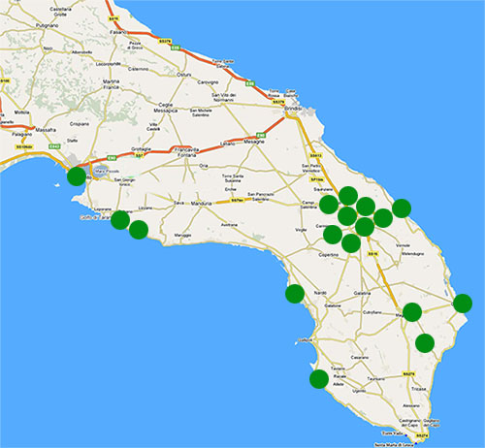
Task: Select the coastal green marker near Racale
Action: click(319, 379)
